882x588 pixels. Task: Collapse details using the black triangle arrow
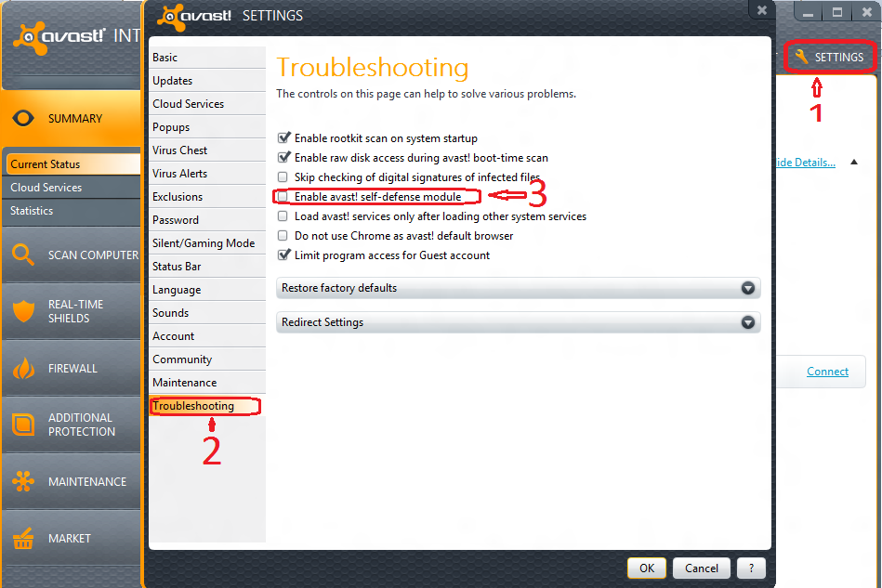pos(854,163)
